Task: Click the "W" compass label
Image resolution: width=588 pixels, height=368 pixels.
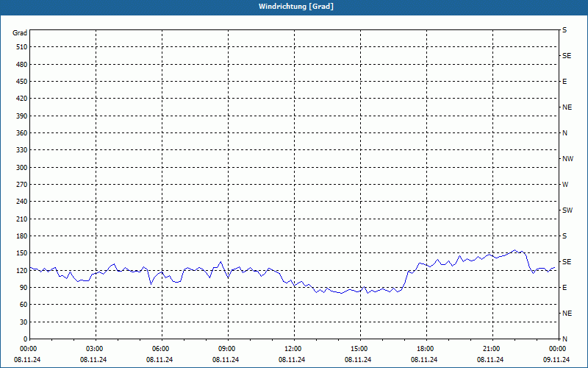Action: click(565, 185)
